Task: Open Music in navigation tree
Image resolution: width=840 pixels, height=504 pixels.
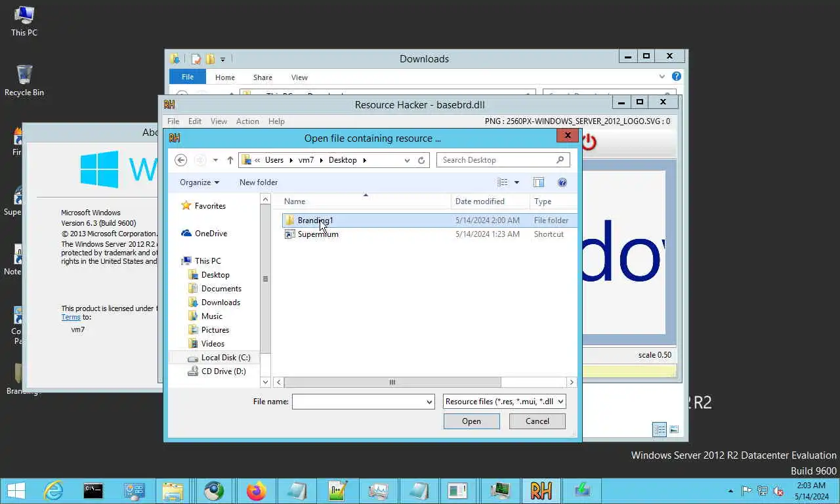Action: pyautogui.click(x=212, y=316)
